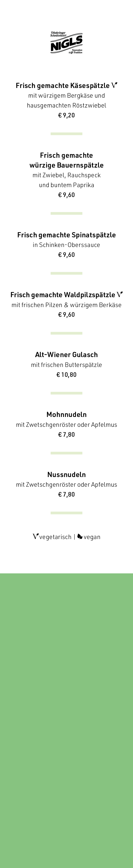133x868 pixels.
Task: Click the vegetarian icon beside Käsespätzle
Action: point(115,85)
